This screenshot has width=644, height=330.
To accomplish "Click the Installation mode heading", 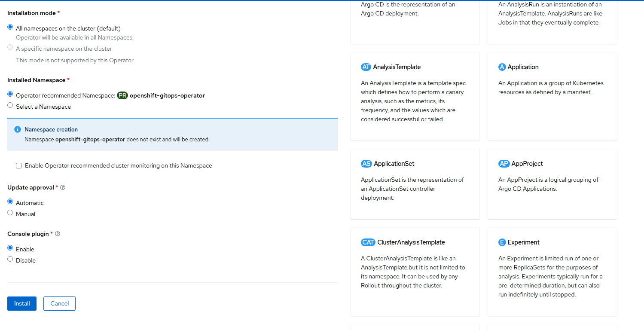I will (31, 13).
